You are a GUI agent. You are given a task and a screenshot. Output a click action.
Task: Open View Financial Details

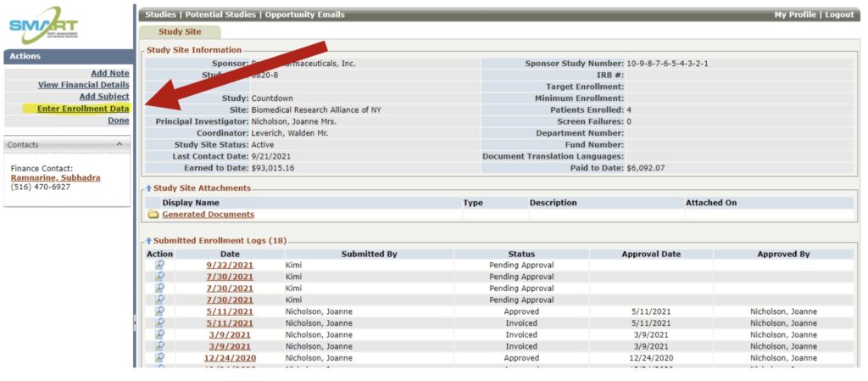(x=84, y=86)
